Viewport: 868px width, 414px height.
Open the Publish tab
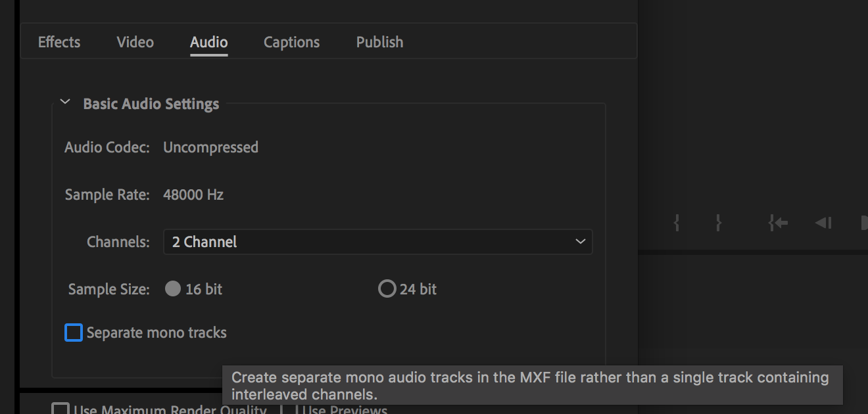point(379,41)
